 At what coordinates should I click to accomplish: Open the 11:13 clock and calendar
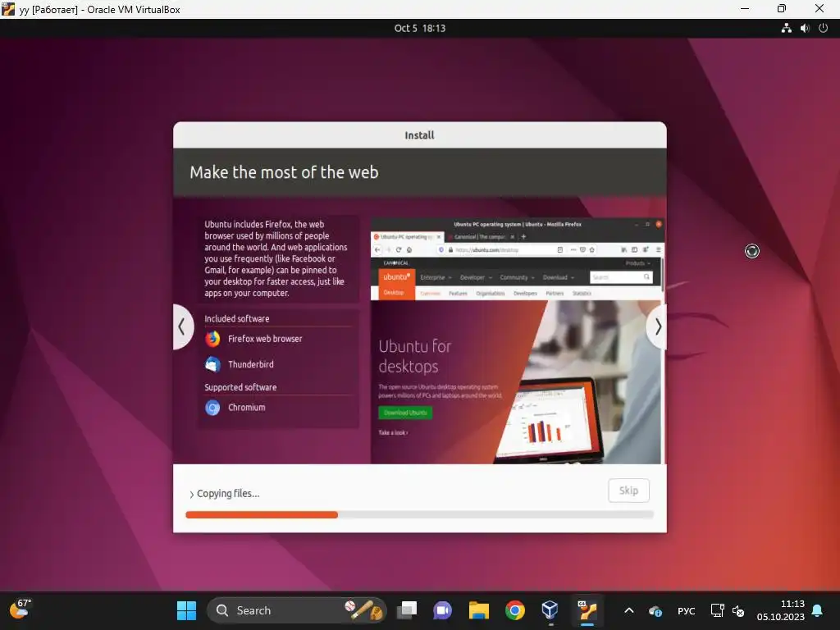point(781,610)
